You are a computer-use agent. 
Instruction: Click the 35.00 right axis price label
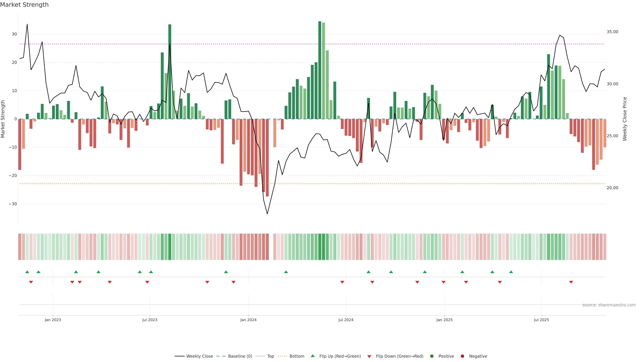612,32
